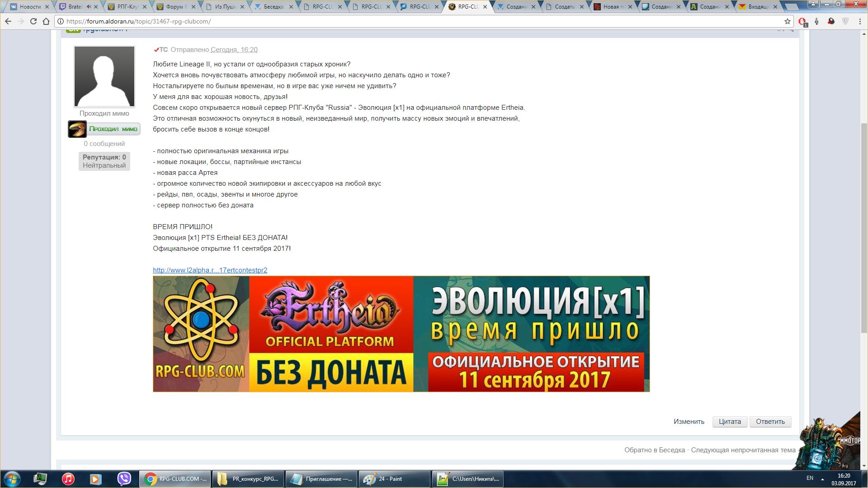Viewport: 868px width, 488px height.
Task: Switch to Notepad++ C:\Users\Никита window
Action: click(x=468, y=479)
